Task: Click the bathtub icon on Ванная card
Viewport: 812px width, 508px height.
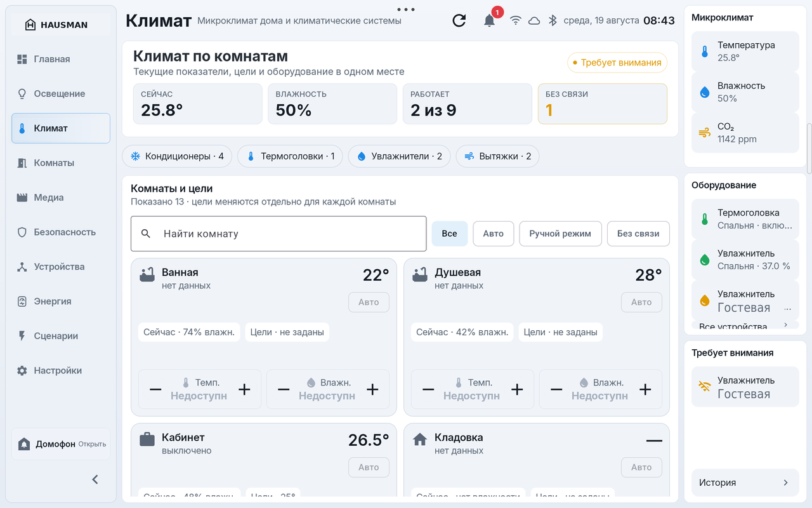Action: [147, 275]
